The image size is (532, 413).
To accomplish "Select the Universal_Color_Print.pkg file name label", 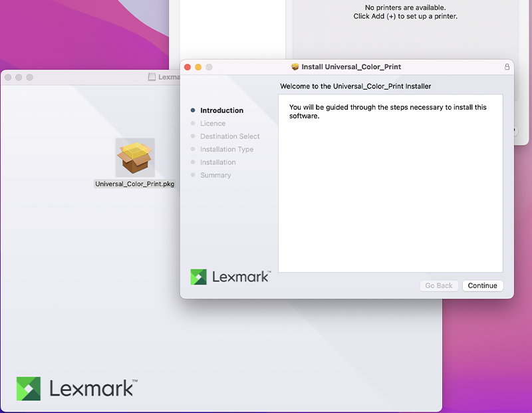I will [135, 184].
